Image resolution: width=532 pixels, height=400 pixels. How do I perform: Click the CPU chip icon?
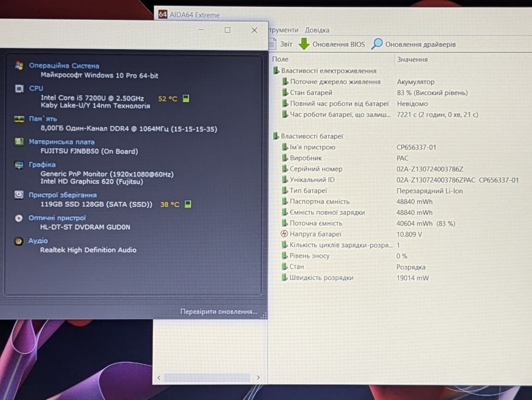tap(20, 89)
